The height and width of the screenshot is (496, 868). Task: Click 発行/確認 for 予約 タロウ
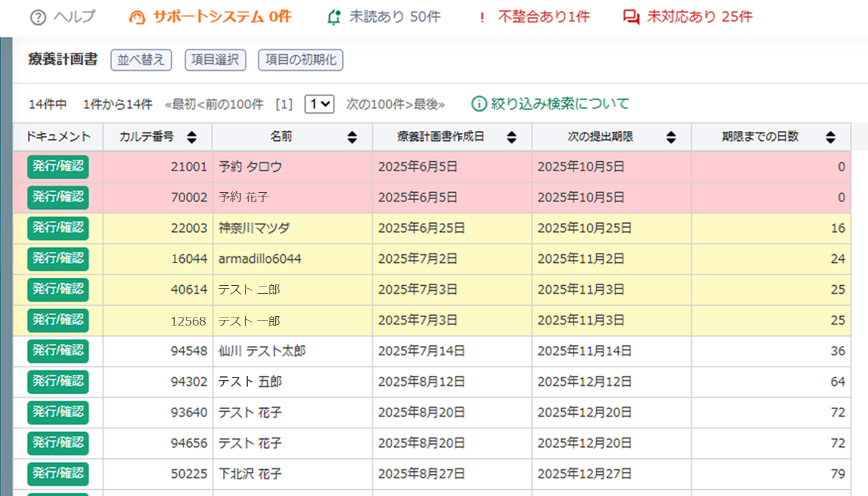pyautogui.click(x=58, y=167)
